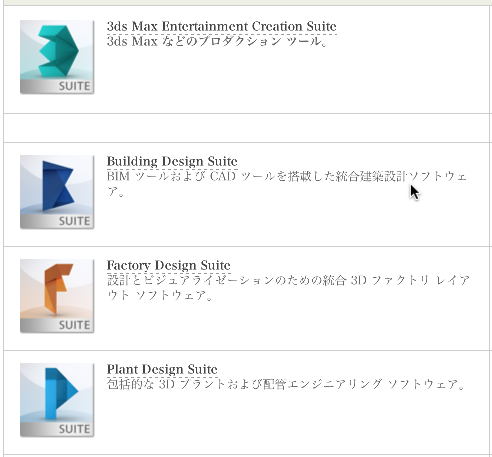
Task: Click blank space under 3ds Max description
Action: (x=288, y=80)
